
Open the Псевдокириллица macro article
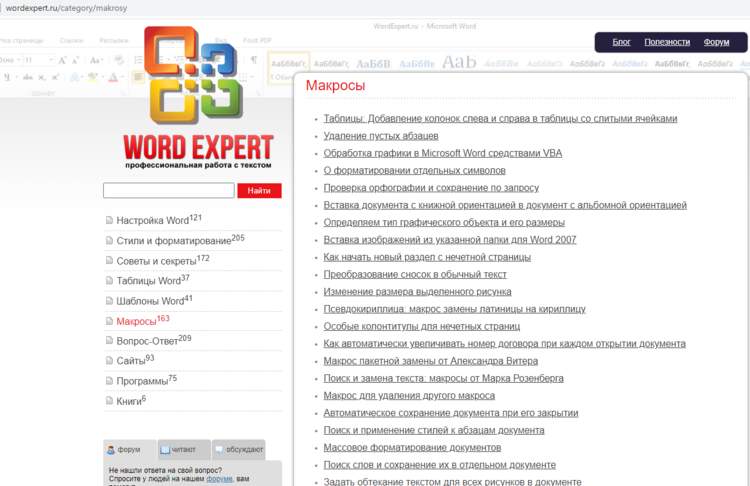[x=454, y=309]
